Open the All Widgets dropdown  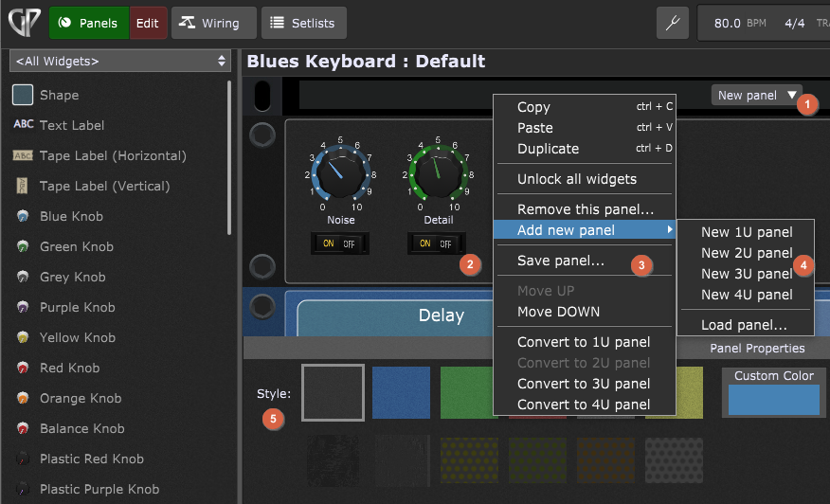(x=120, y=61)
